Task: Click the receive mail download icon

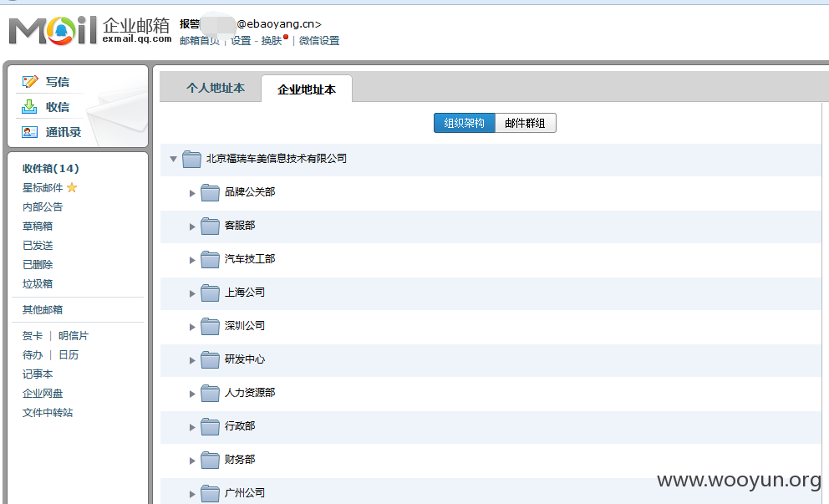Action: [29, 107]
